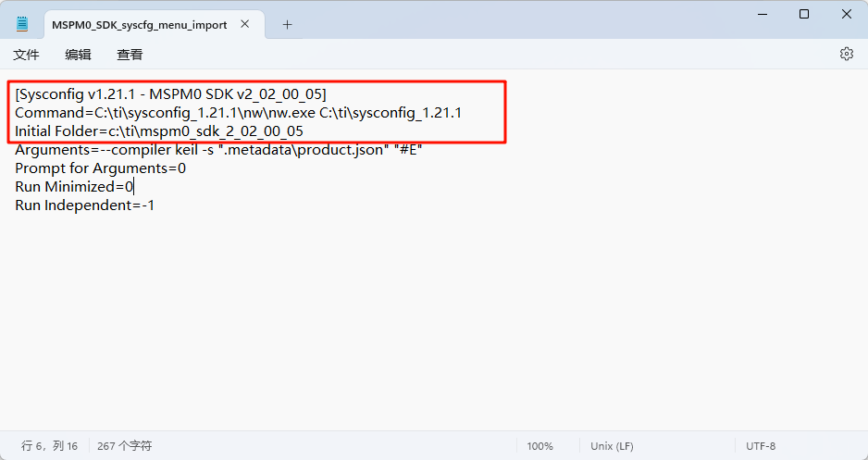Open the 查看 menu
This screenshot has width=868, height=460.
pyautogui.click(x=130, y=55)
